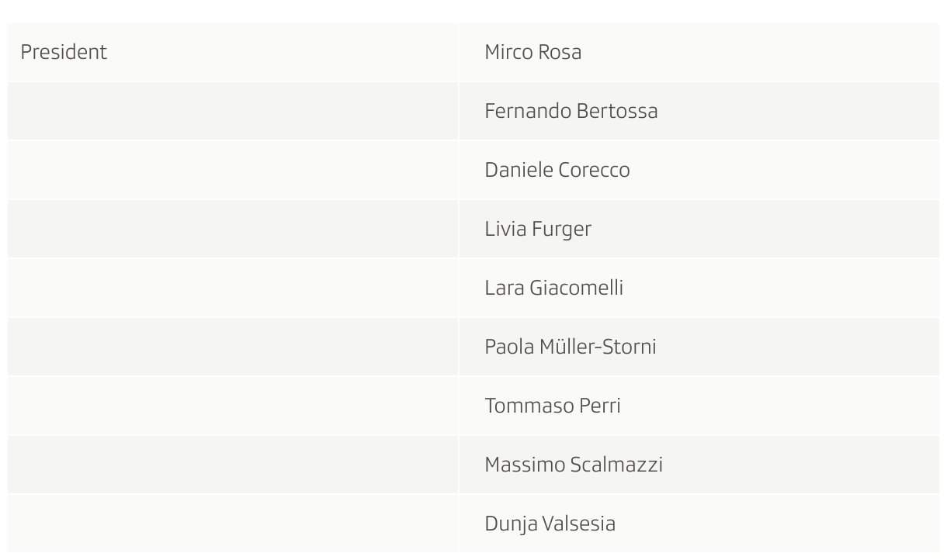The height and width of the screenshot is (560, 947).
Task: Click the blank cell left of Lara Giacomelli
Action: pos(233,288)
